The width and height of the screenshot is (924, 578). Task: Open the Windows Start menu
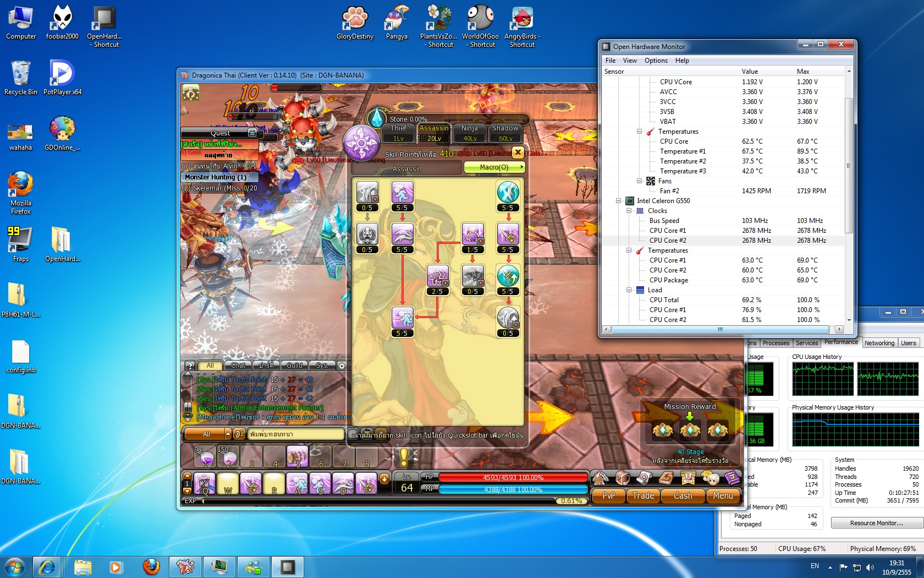click(x=15, y=566)
